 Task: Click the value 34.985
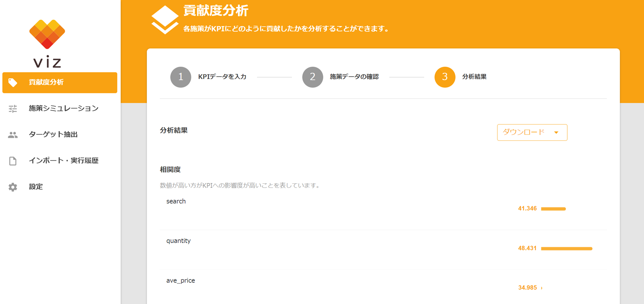pos(527,288)
